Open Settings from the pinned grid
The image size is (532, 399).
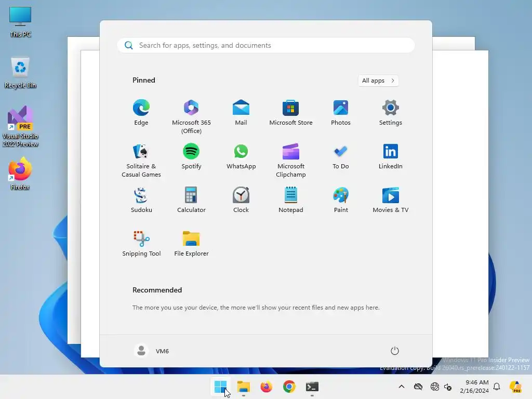tap(391, 113)
